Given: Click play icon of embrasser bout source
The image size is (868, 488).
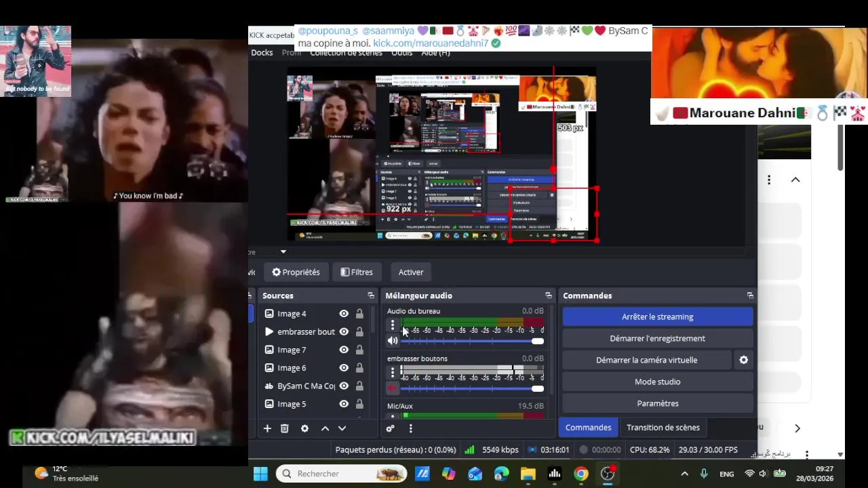Looking at the screenshot, I should pyautogui.click(x=269, y=331).
